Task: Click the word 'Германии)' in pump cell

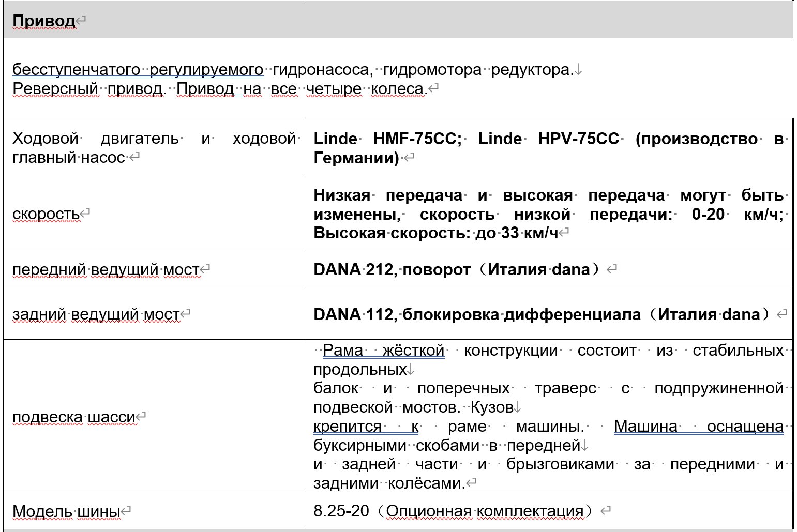Action: 356,158
